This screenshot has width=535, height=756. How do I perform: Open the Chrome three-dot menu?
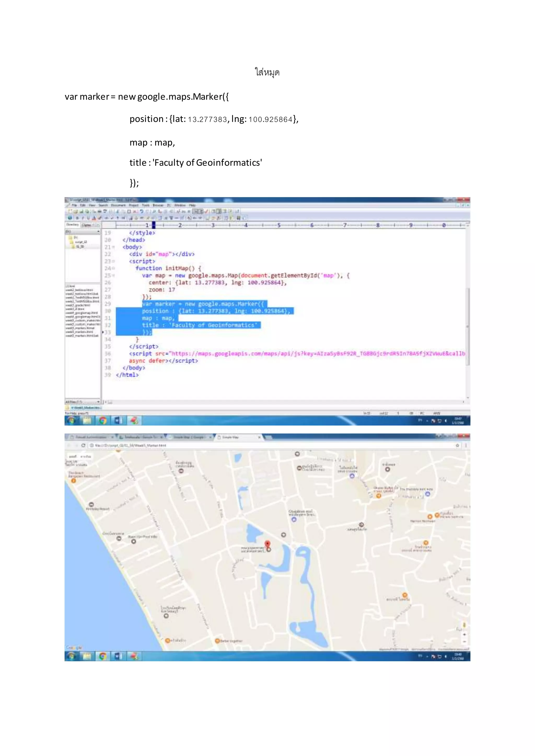(466, 446)
